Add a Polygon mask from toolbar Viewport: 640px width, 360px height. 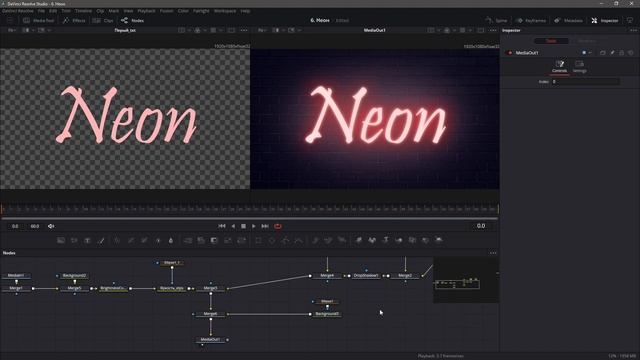click(x=285, y=240)
